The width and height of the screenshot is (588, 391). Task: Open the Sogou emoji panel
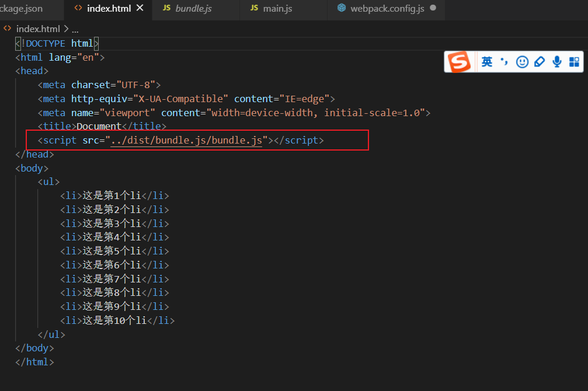click(x=522, y=62)
